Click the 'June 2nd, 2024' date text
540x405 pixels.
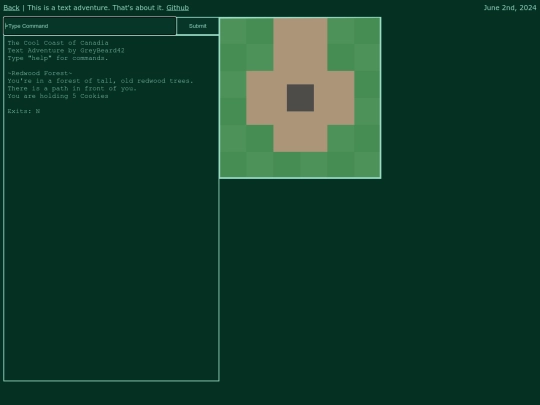510,8
